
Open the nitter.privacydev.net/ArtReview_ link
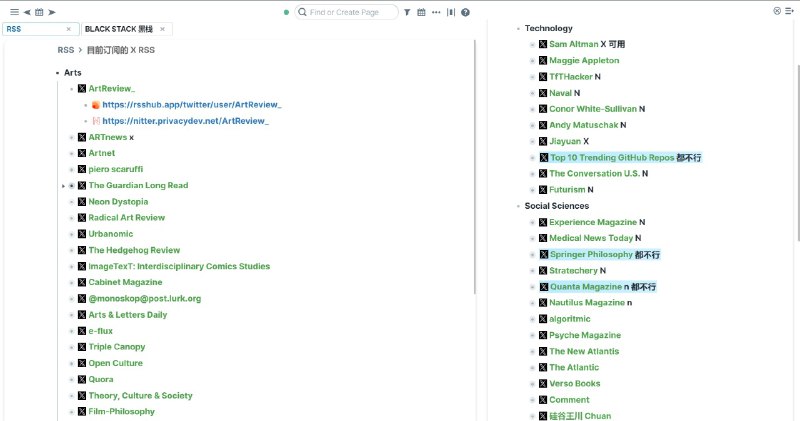pyautogui.click(x=185, y=121)
